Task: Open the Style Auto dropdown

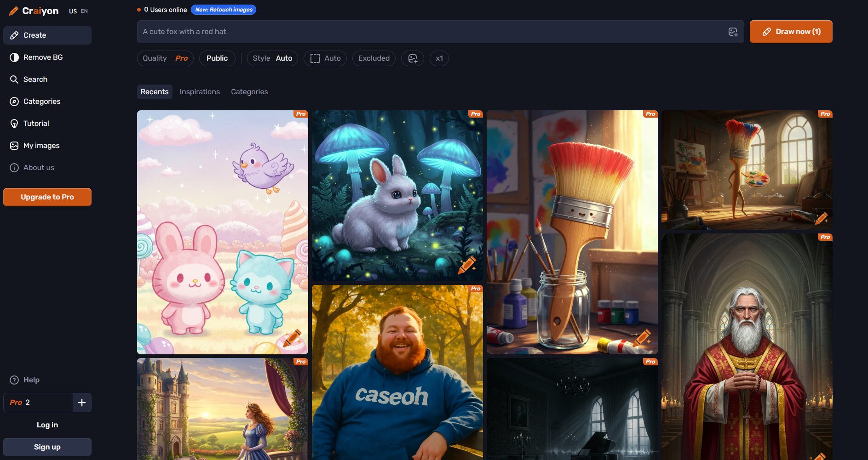Action: tap(272, 58)
